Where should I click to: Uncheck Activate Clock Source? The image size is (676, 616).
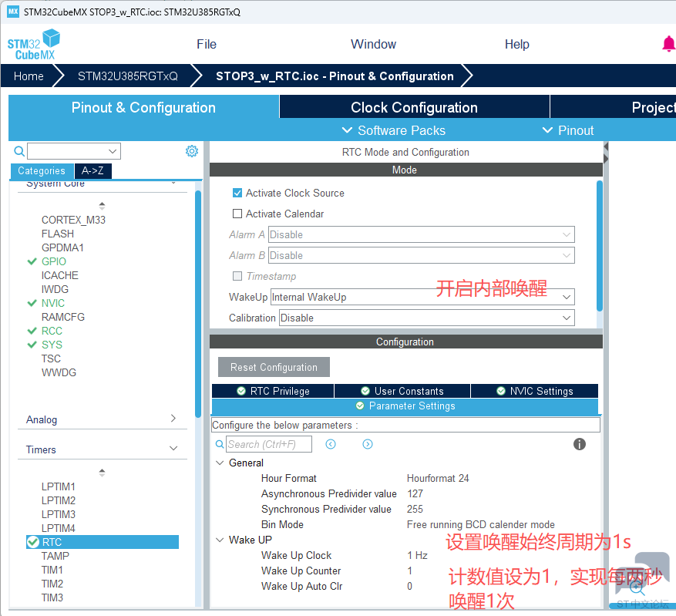click(237, 193)
